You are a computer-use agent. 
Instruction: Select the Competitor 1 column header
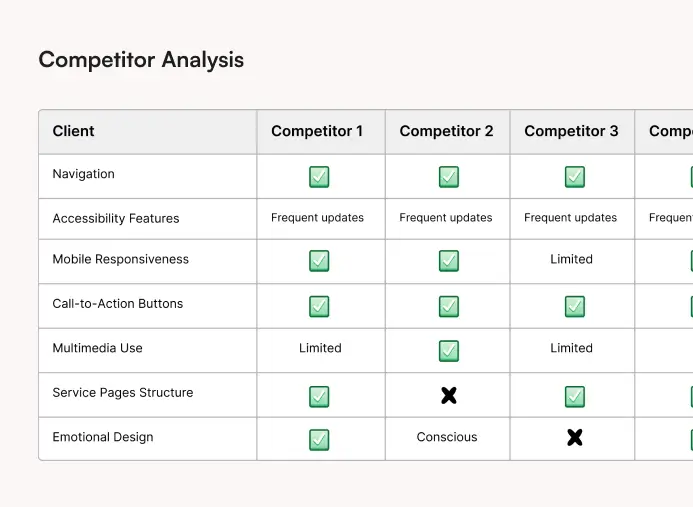[x=317, y=131]
